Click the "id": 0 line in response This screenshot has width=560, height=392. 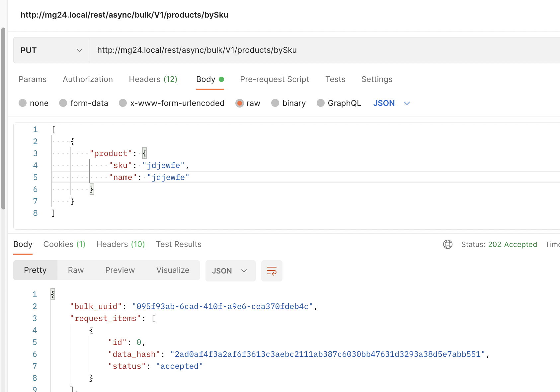tap(127, 342)
